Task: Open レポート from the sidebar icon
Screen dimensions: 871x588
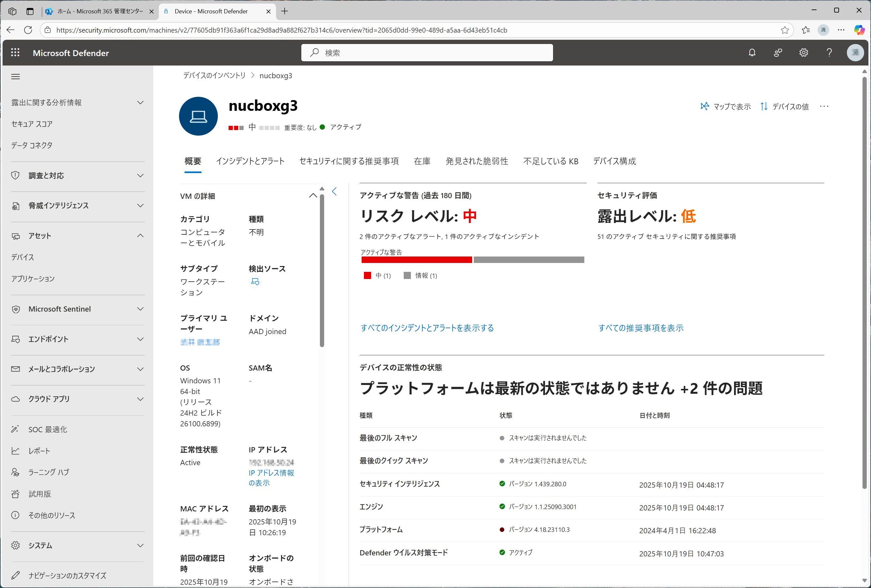Action: 15,450
